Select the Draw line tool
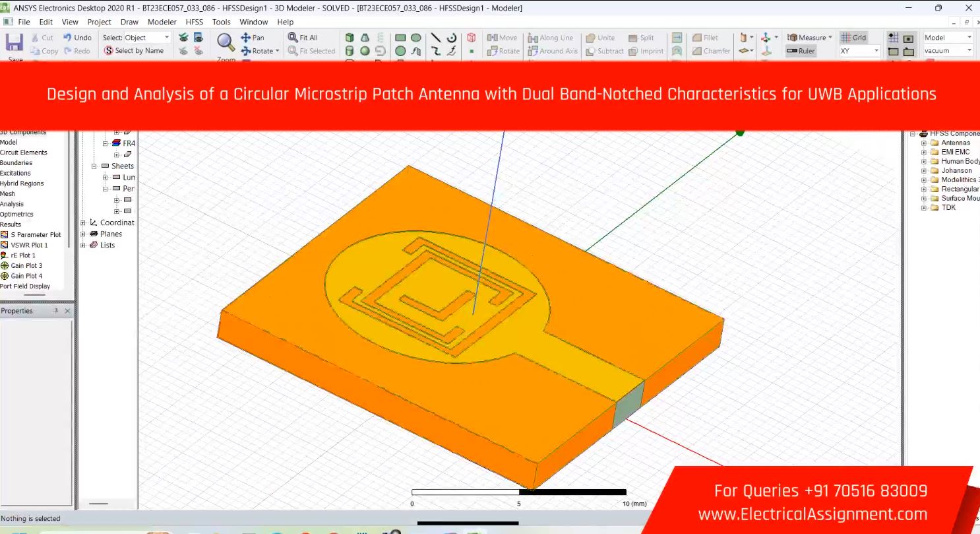This screenshot has height=534, width=980. click(436, 38)
